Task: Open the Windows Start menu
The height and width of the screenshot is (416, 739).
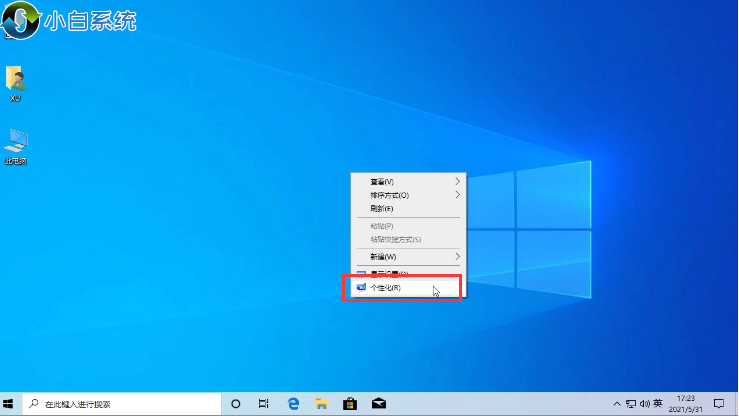Action: (10, 404)
